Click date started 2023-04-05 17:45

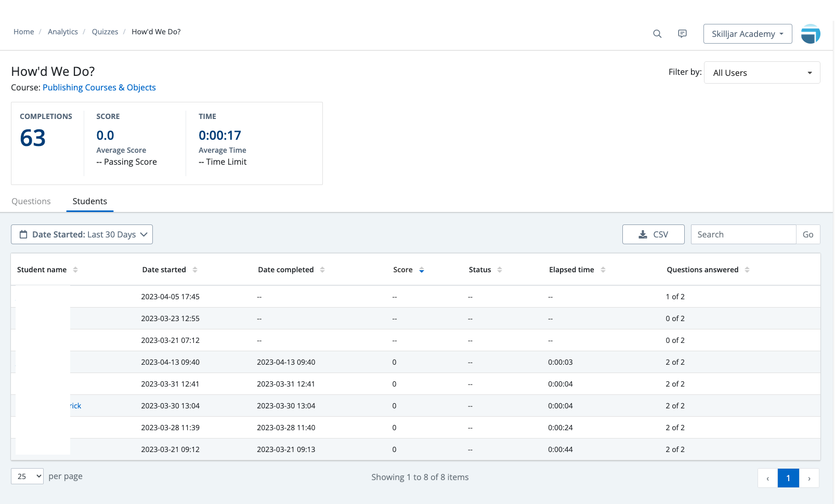click(x=171, y=297)
